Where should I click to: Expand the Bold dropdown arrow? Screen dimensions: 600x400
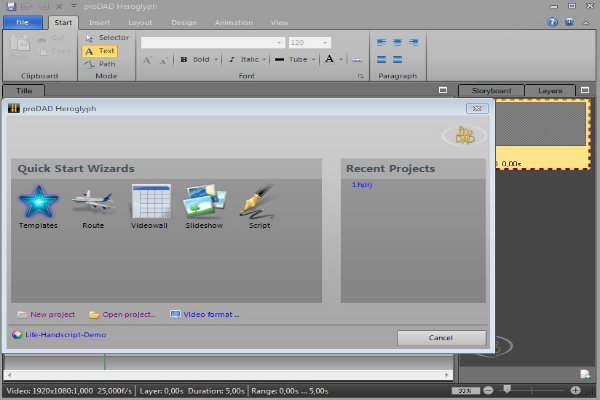[216, 60]
